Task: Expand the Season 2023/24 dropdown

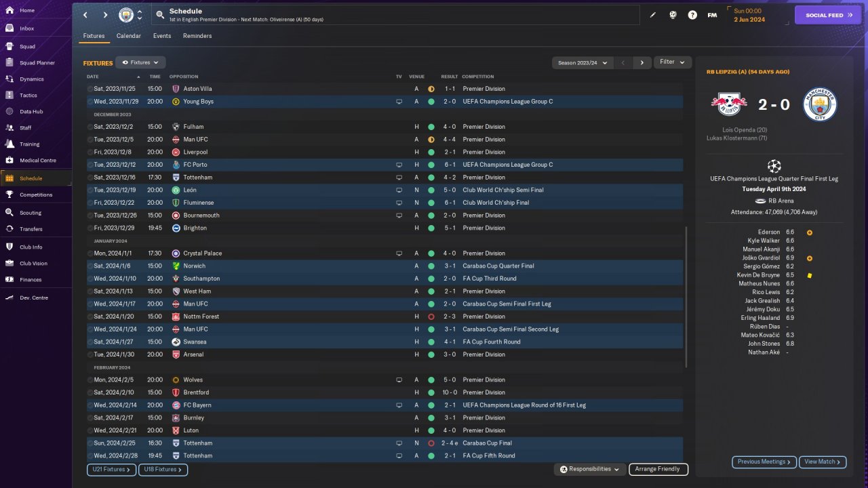Action: [583, 62]
